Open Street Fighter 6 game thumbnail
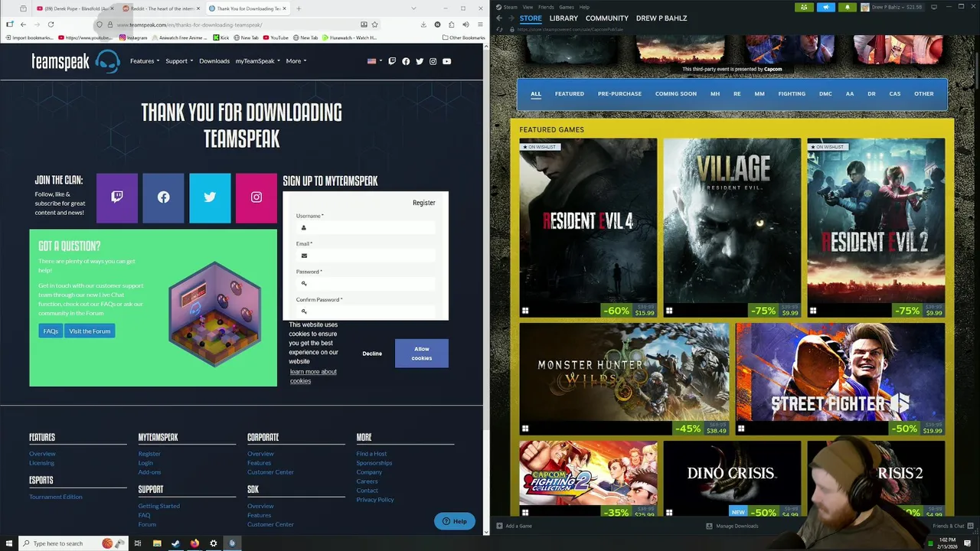This screenshot has width=980, height=551. point(840,379)
